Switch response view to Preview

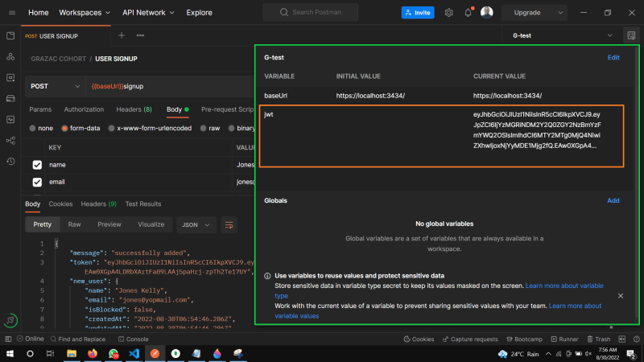109,224
